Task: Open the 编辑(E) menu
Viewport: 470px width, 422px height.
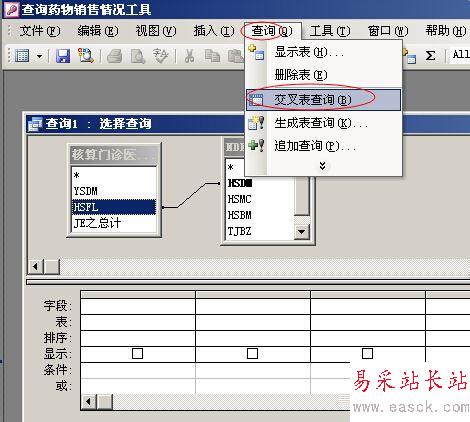Action: 98,31
